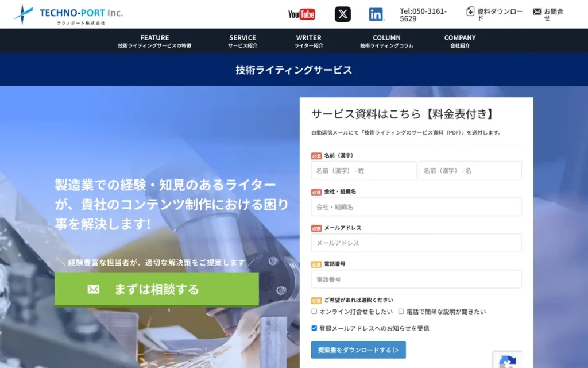Open the SERVICE サービス紹介 menu

click(x=243, y=41)
